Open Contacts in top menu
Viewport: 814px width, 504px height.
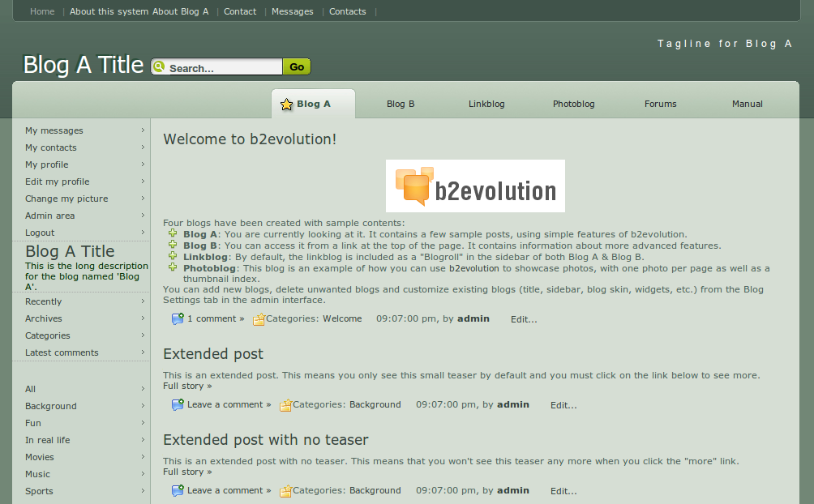click(x=347, y=11)
